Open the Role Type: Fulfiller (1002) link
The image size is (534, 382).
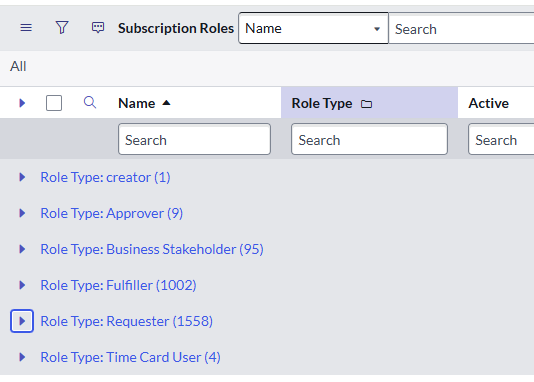point(119,285)
